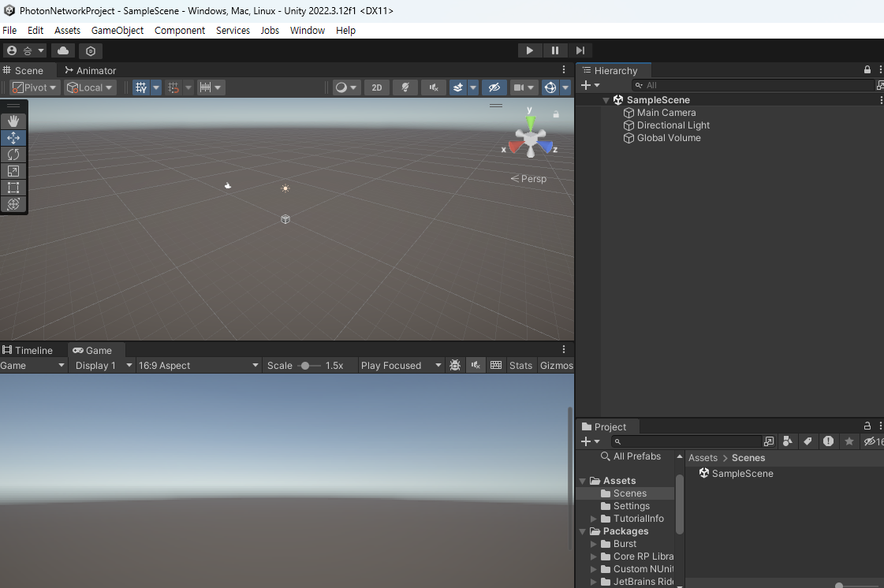Toggle 2D scene view mode
The height and width of the screenshot is (588, 884).
click(x=377, y=87)
